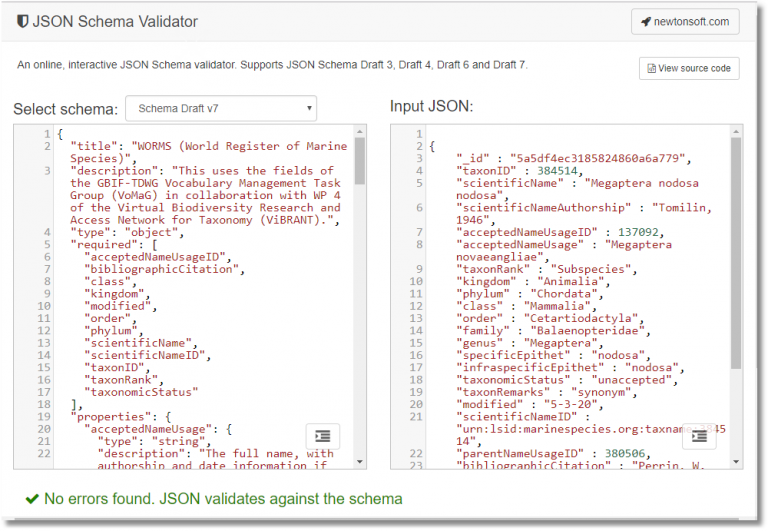Format the schema editor using its format icon
This screenshot has width=768, height=531.
click(x=322, y=437)
